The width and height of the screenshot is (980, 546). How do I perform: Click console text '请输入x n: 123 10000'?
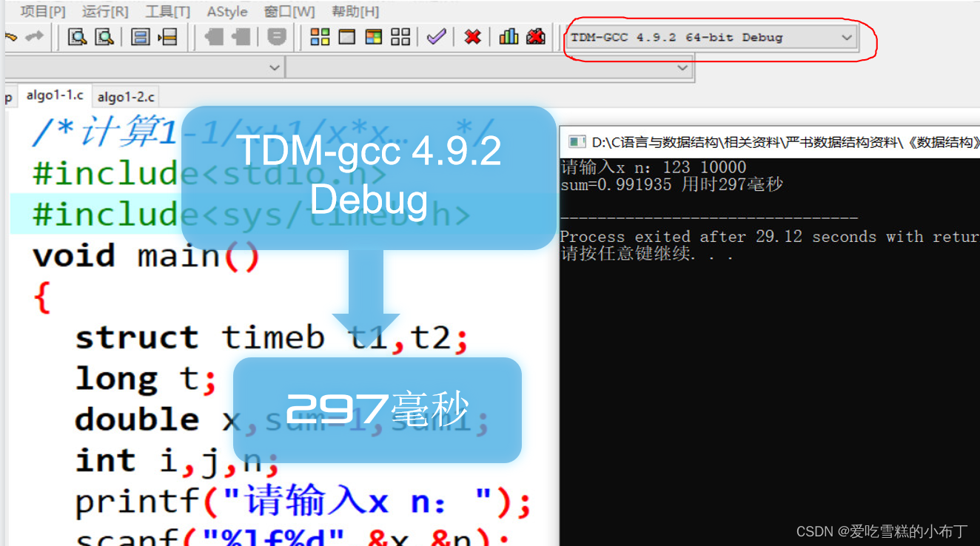click(654, 167)
